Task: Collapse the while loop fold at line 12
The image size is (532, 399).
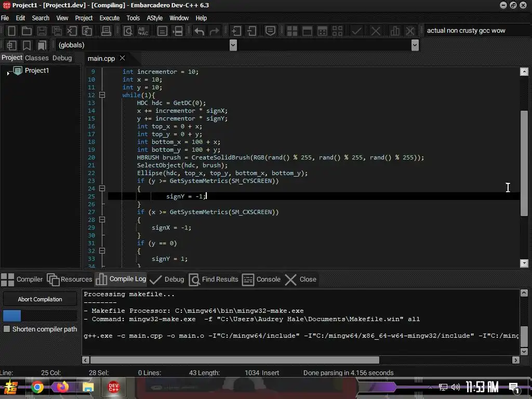Action: (102, 95)
